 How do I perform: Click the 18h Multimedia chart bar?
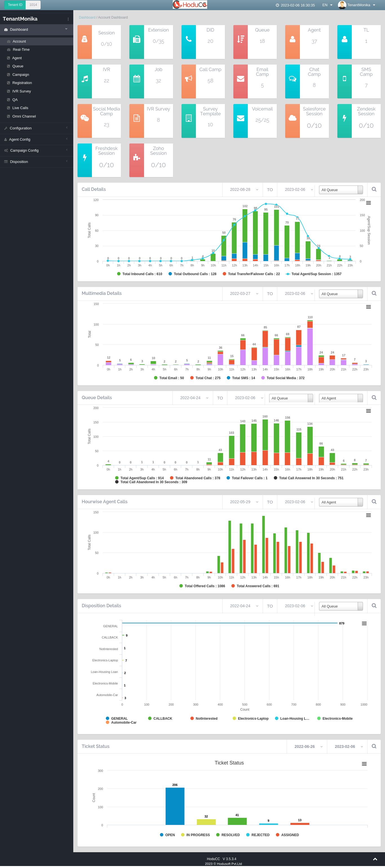tap(310, 343)
